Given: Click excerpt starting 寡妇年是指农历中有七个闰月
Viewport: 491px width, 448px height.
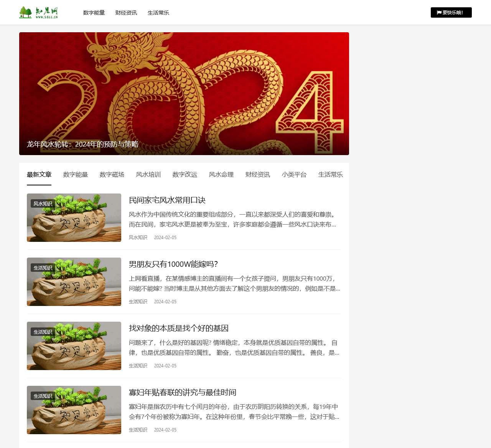Looking at the screenshot, I should 234,412.
